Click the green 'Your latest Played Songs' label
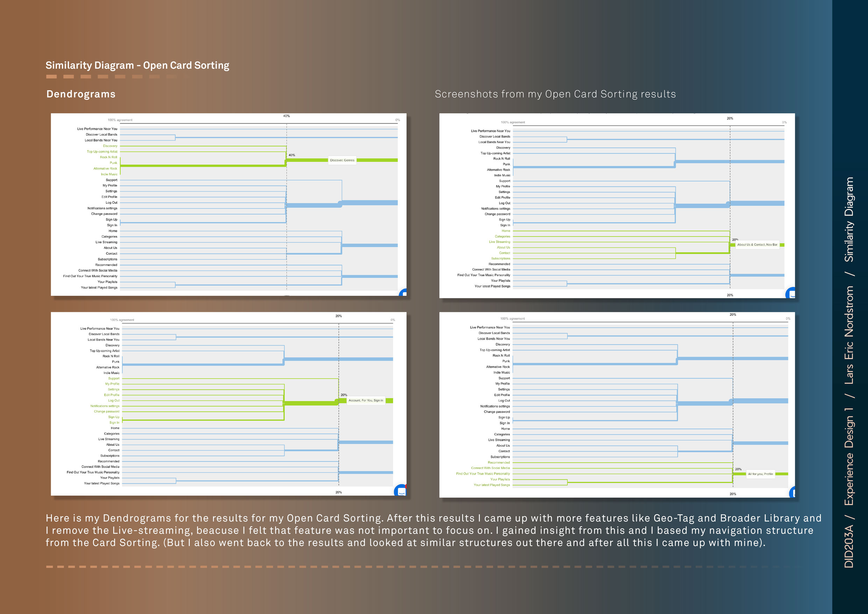The height and width of the screenshot is (614, 868). (492, 485)
